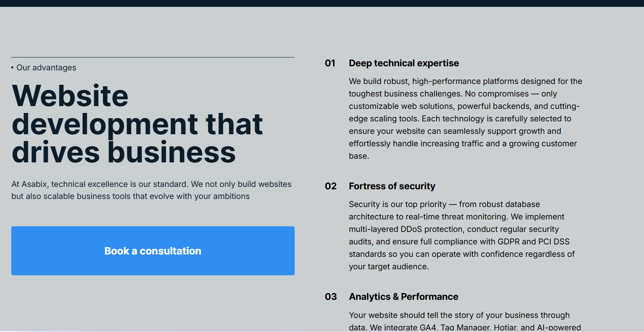Open the 'Analytics & Performance' heading
The image size is (644, 332).
(403, 297)
